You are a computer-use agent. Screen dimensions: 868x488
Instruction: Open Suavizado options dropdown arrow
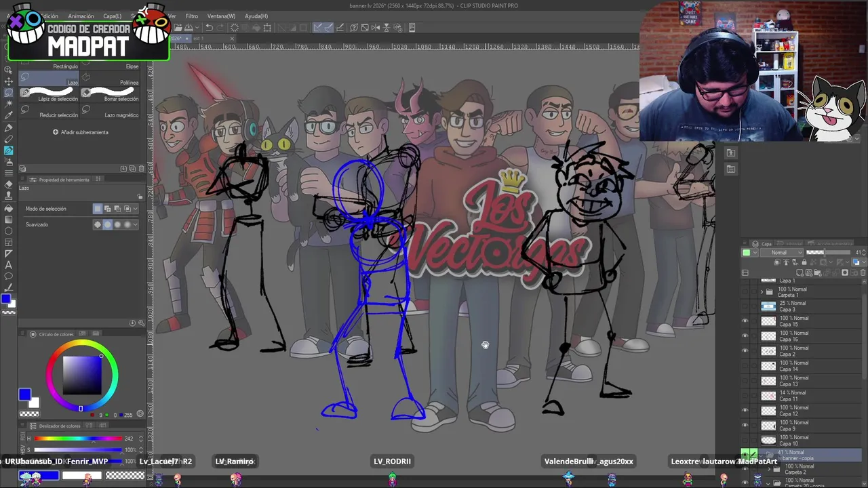tap(136, 224)
